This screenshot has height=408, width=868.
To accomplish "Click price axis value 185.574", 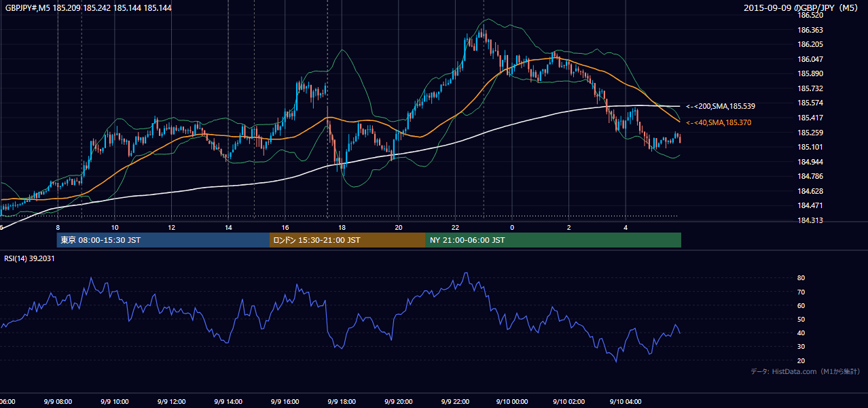I will (810, 103).
